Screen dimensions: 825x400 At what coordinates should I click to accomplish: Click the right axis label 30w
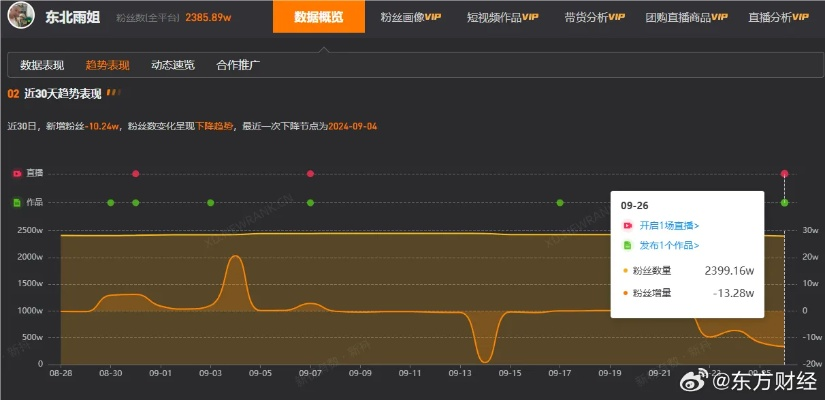click(x=810, y=230)
